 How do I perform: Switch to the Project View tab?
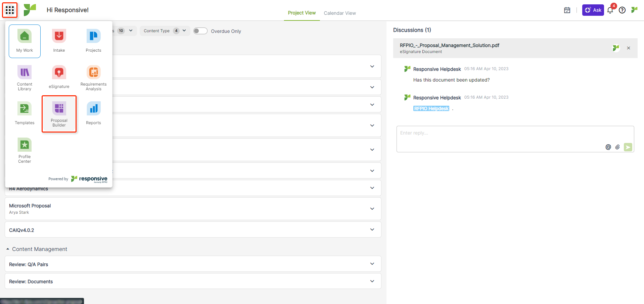tap(302, 13)
